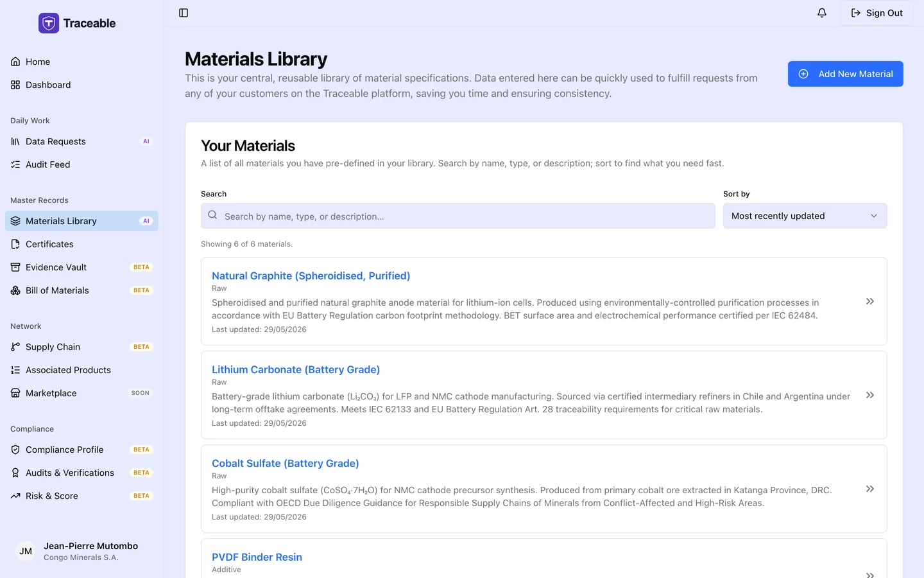Click the search magnifier icon

click(x=212, y=215)
